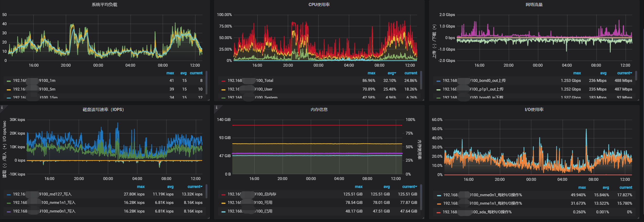Open the 网络流量 panel title dropdown
This screenshot has width=644, height=222.
pos(534,4)
